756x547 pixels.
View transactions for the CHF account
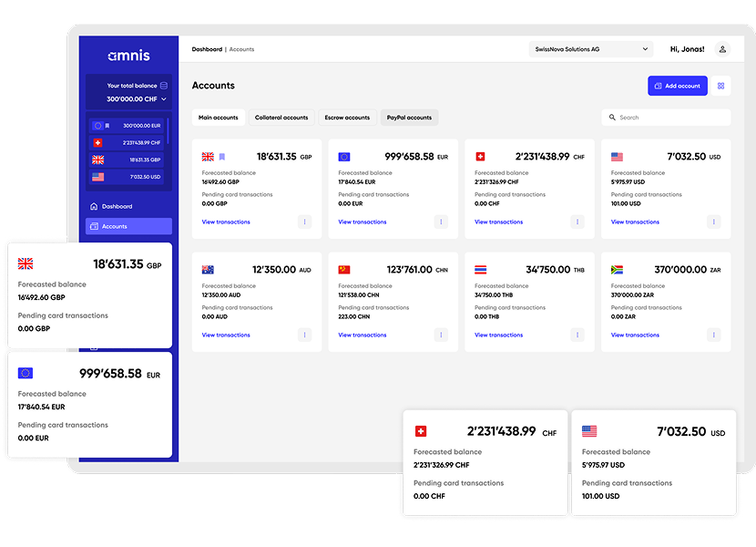499,222
